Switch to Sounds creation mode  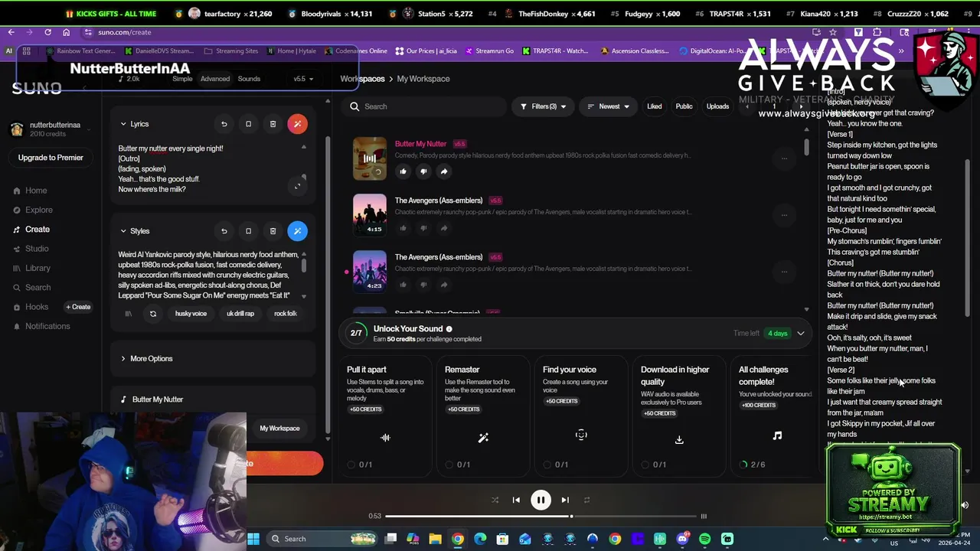coord(249,79)
